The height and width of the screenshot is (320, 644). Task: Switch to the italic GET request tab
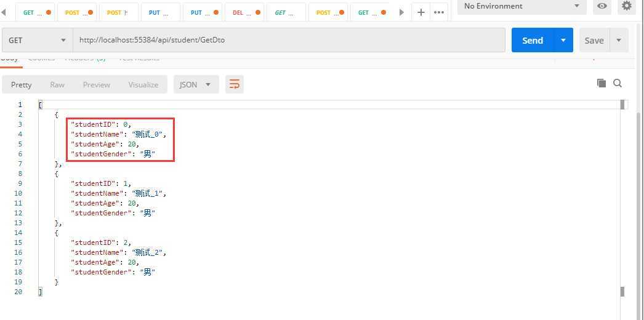[286, 12]
